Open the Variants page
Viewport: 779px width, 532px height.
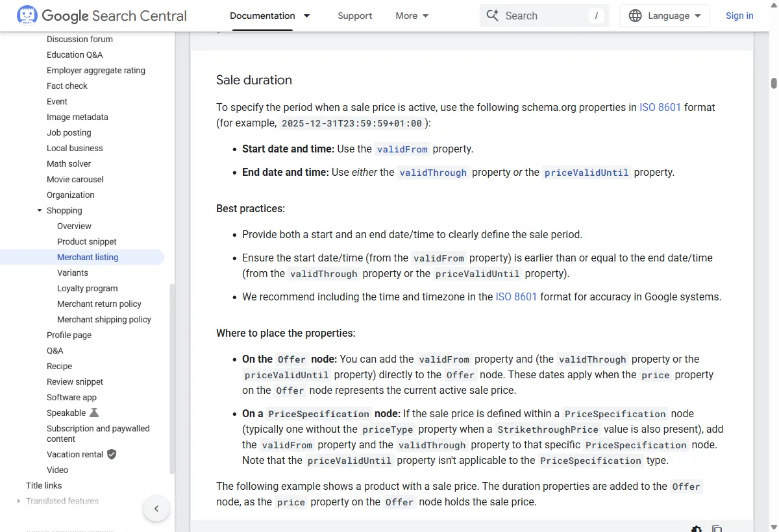[73, 272]
